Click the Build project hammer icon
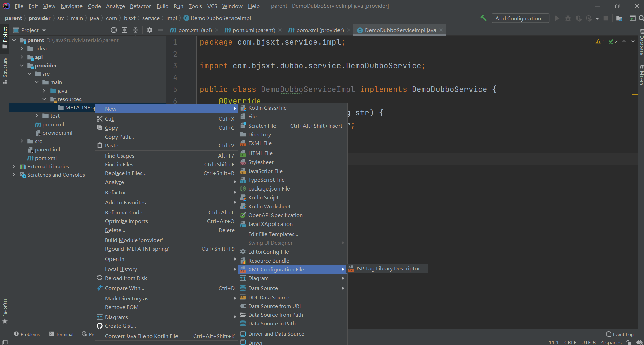Viewport: 644px width, 345px height. [x=483, y=18]
